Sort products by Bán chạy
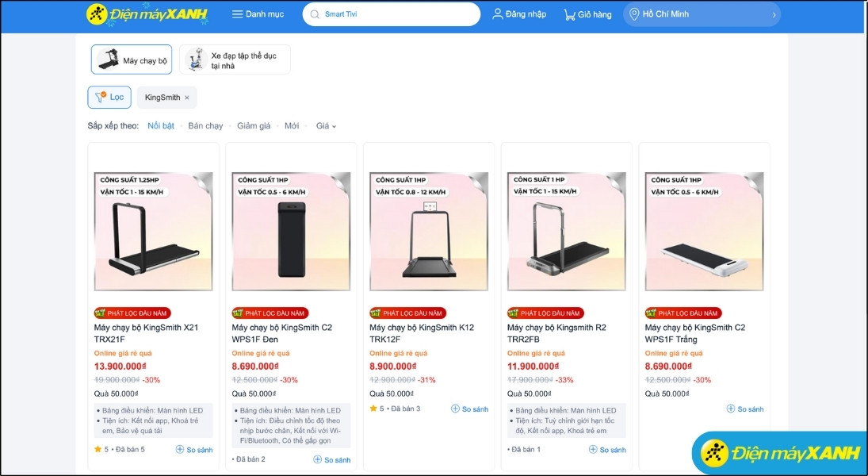868x476 pixels. click(x=205, y=125)
